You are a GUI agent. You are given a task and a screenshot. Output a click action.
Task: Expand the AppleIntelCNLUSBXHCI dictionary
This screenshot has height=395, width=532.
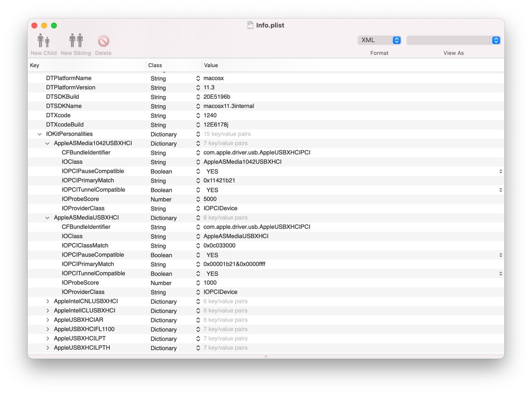(47, 302)
